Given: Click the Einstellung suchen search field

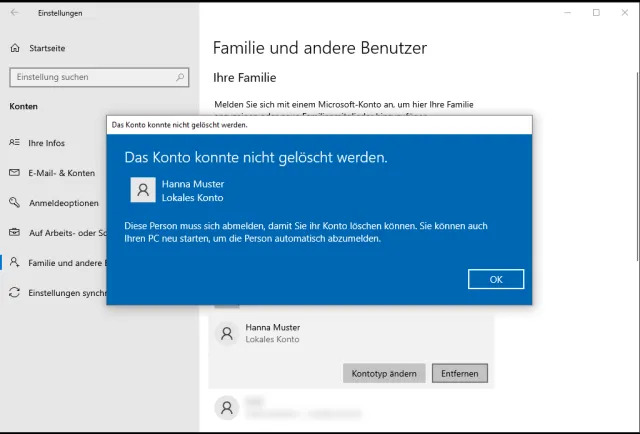Looking at the screenshot, I should (99, 77).
